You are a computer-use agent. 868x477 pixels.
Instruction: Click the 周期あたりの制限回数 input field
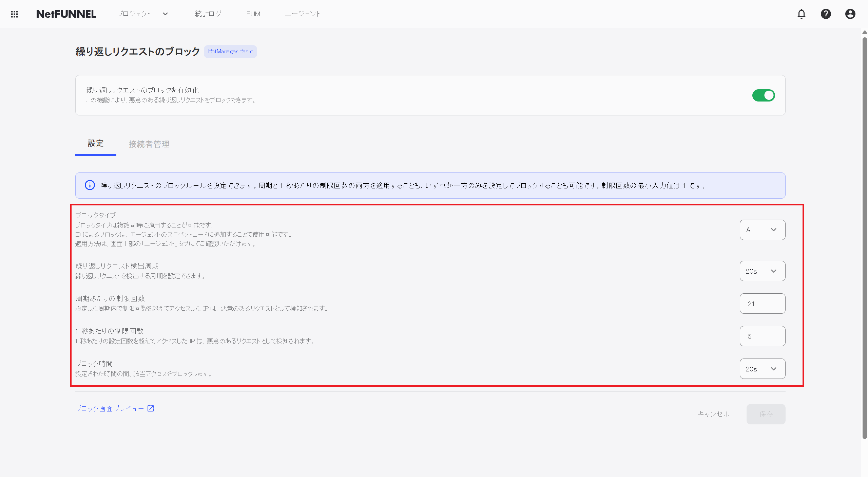click(762, 304)
